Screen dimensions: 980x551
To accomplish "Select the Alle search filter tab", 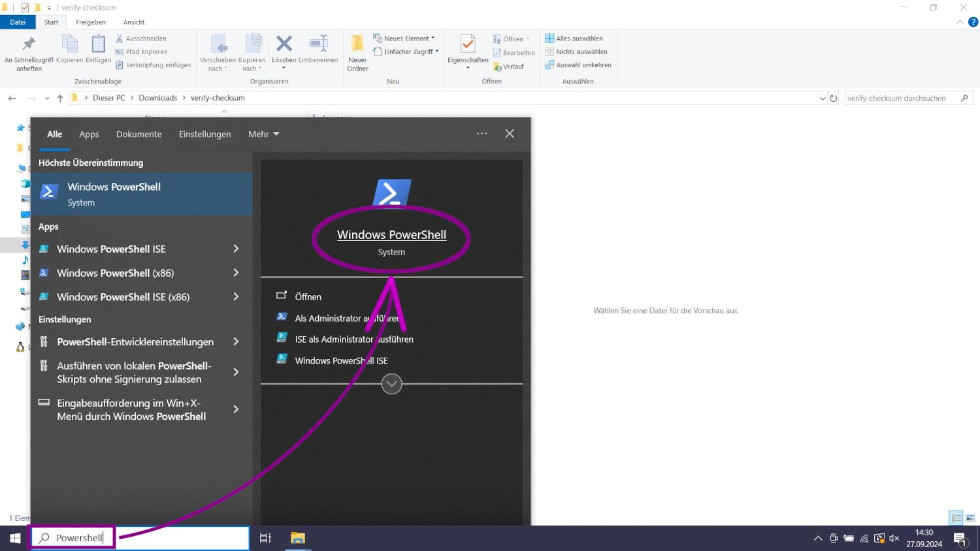I will [x=55, y=134].
